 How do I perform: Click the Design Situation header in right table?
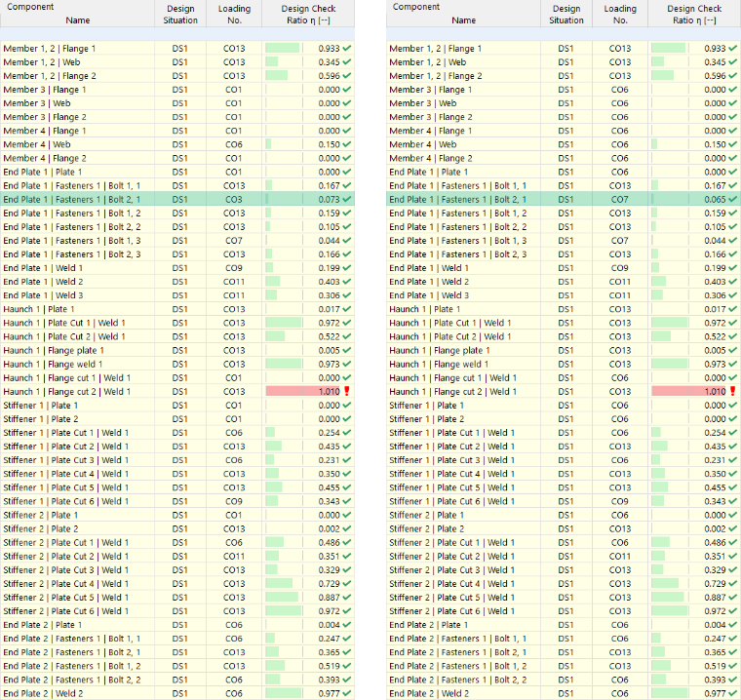(566, 15)
